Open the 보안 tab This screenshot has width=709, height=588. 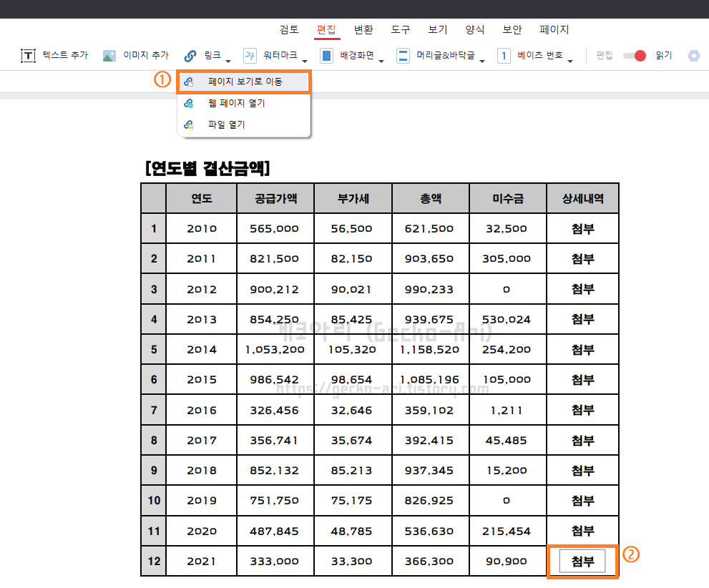click(x=512, y=30)
